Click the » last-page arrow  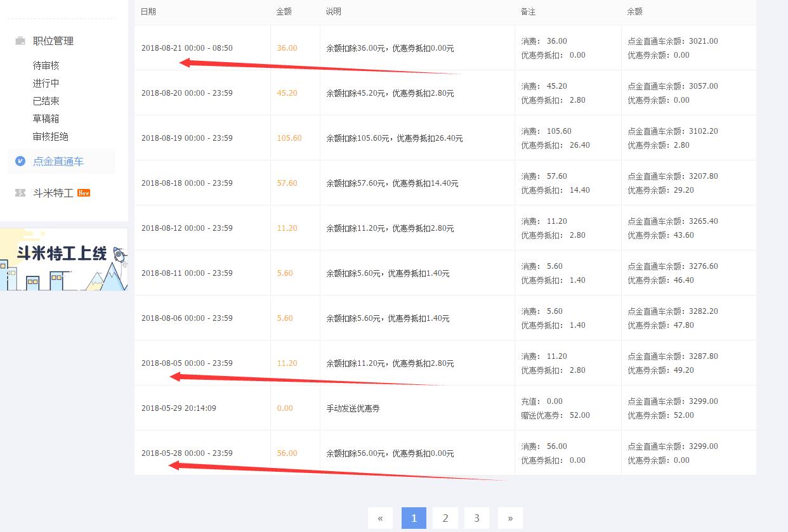(x=510, y=518)
